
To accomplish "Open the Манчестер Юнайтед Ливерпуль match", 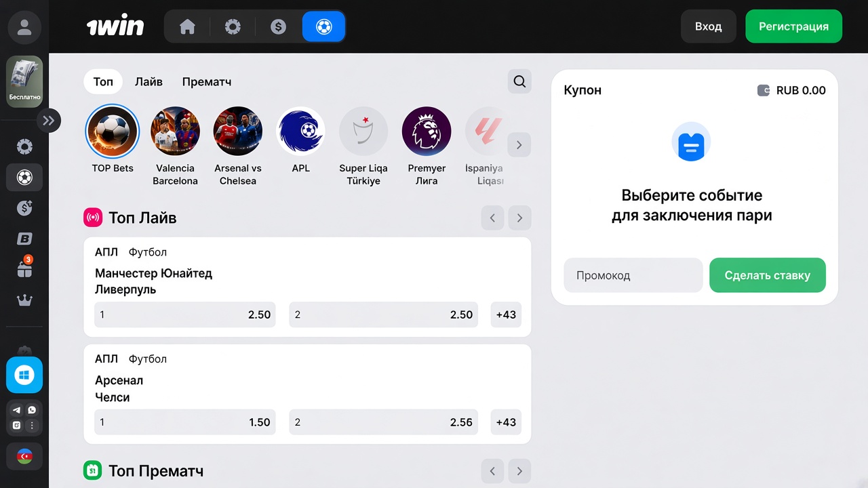I will [154, 281].
